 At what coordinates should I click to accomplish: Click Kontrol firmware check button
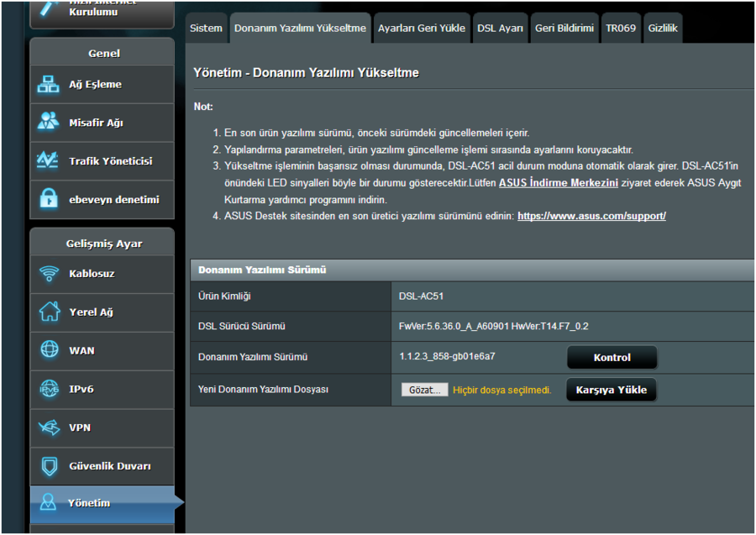pyautogui.click(x=612, y=358)
